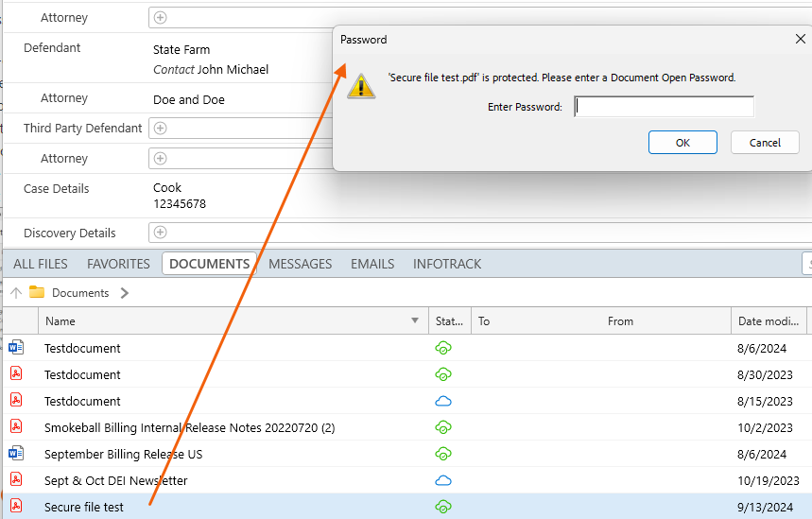Click the PDF icon for Secure file test
812x519 pixels.
click(16, 506)
